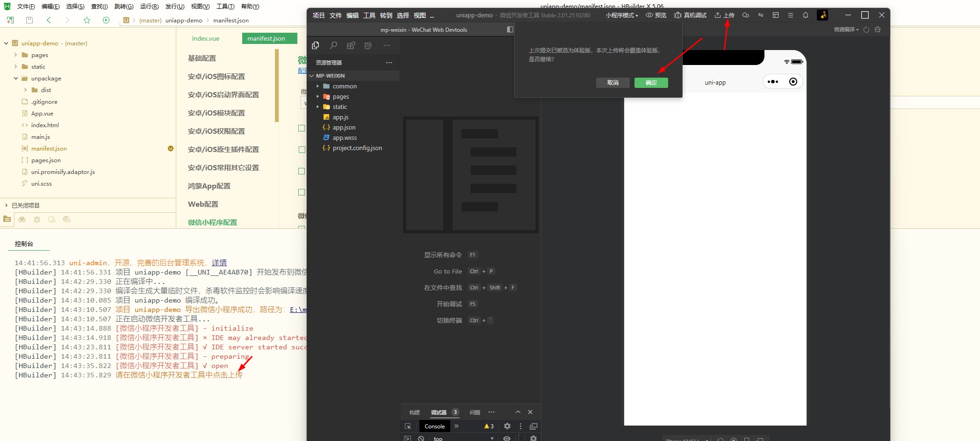
Task: Click the binoculars icon in HBuilder bottom bar
Action: (22, 219)
